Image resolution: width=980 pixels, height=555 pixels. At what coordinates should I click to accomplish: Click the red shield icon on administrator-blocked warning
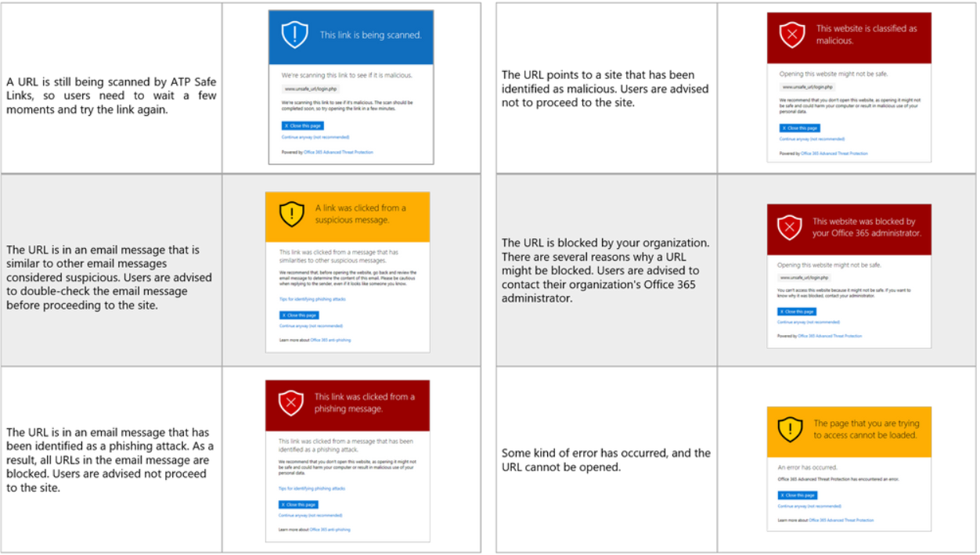pyautogui.click(x=790, y=228)
